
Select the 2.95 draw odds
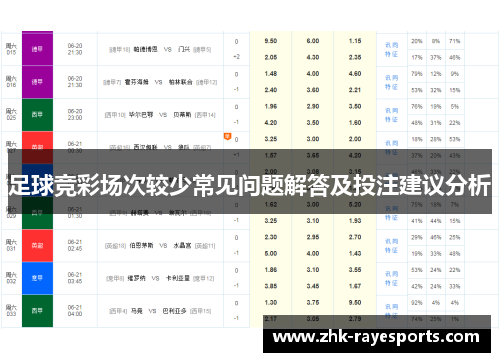tap(313, 237)
